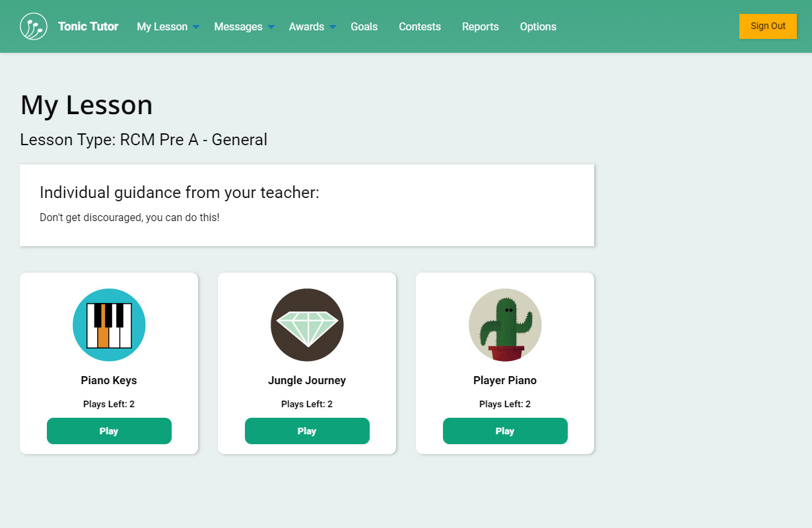This screenshot has height=528, width=812.
Task: Click the Jungle Journey diamond icon
Action: tap(307, 325)
